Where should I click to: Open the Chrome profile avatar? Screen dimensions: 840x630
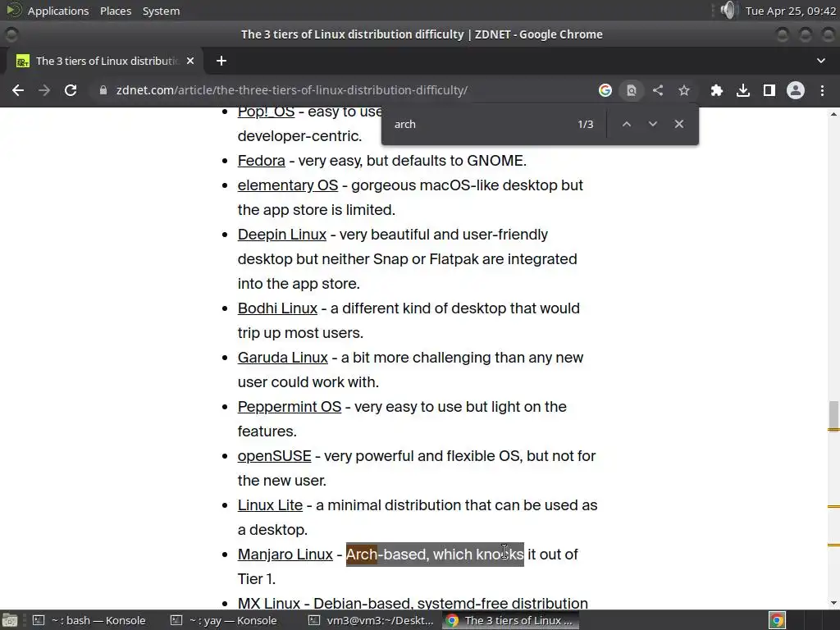coord(796,90)
